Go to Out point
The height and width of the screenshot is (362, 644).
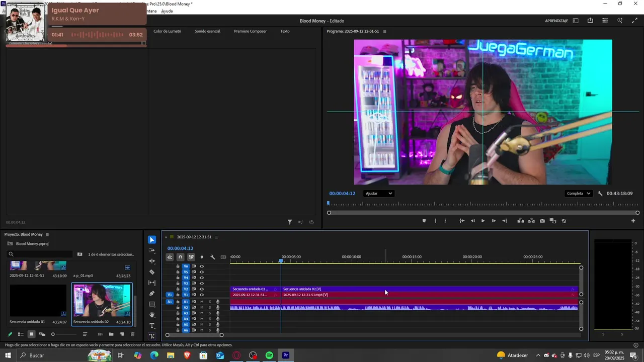point(505,221)
